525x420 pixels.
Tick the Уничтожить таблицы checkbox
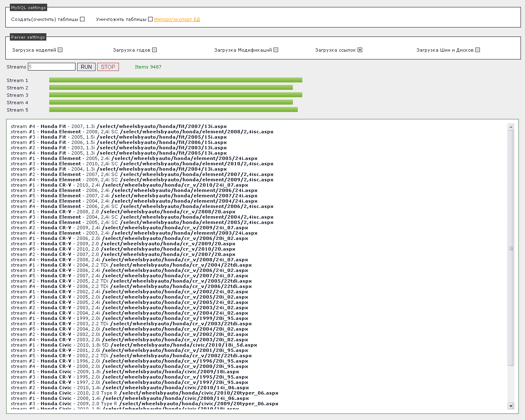(151, 19)
